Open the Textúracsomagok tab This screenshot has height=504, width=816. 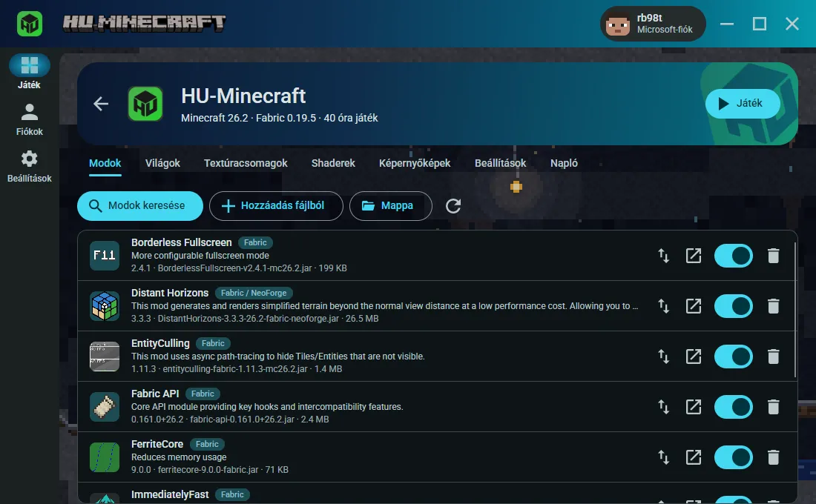pos(246,163)
